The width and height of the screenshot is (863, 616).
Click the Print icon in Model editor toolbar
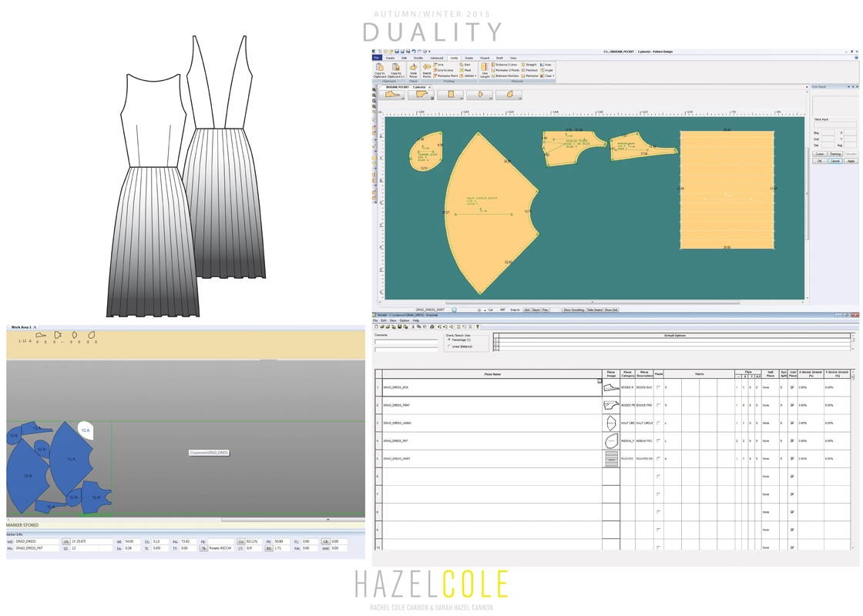click(432, 326)
